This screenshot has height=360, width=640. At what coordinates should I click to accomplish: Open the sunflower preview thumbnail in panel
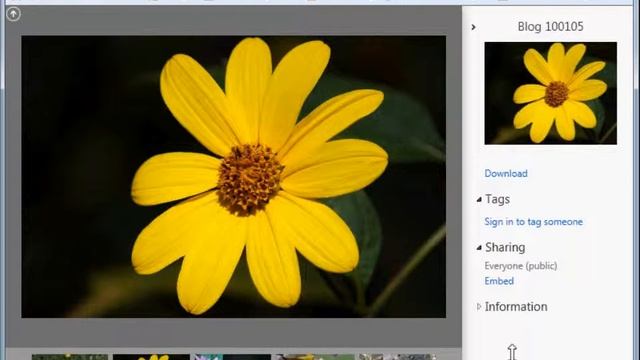coord(550,93)
